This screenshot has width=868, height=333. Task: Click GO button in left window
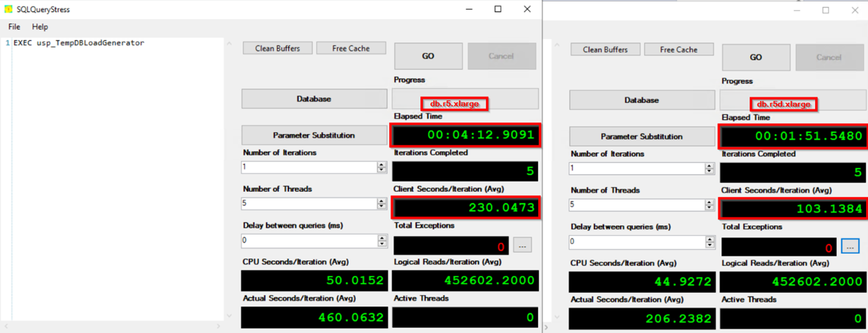(x=428, y=56)
